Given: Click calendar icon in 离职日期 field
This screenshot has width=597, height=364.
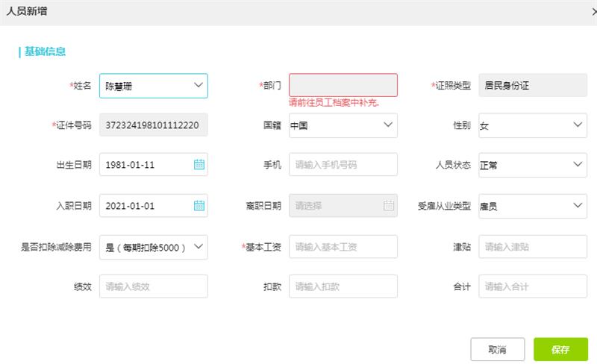Looking at the screenshot, I should click(388, 206).
